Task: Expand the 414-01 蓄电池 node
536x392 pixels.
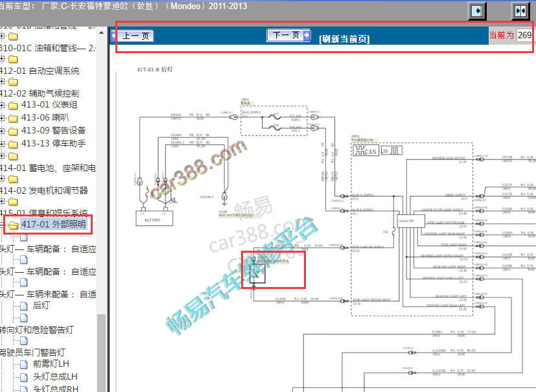Action: 2,156
